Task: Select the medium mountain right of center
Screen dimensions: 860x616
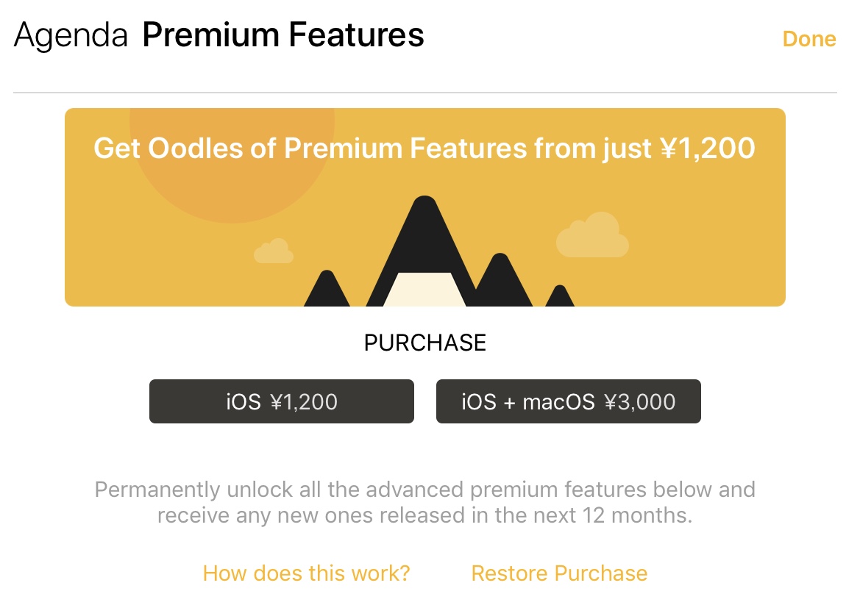Action: [x=502, y=281]
